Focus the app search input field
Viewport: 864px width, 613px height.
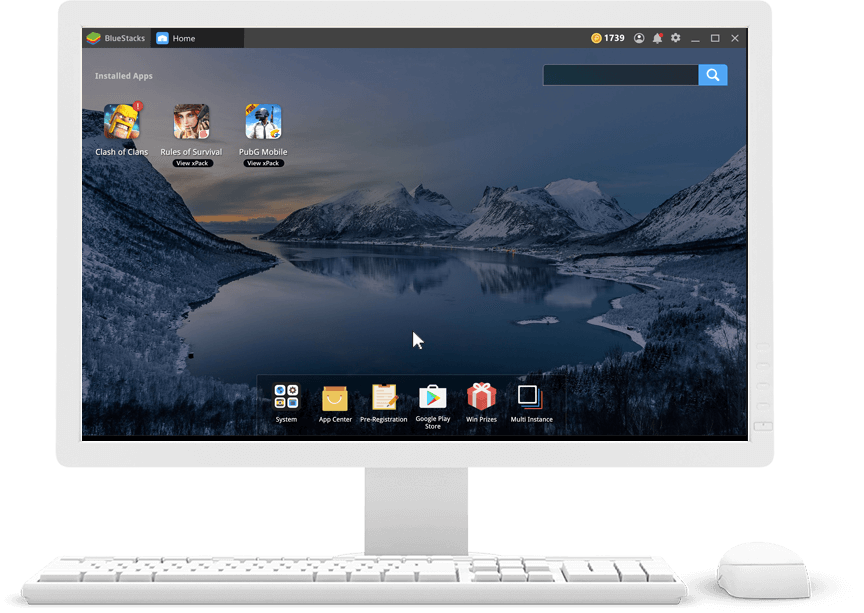pos(621,75)
